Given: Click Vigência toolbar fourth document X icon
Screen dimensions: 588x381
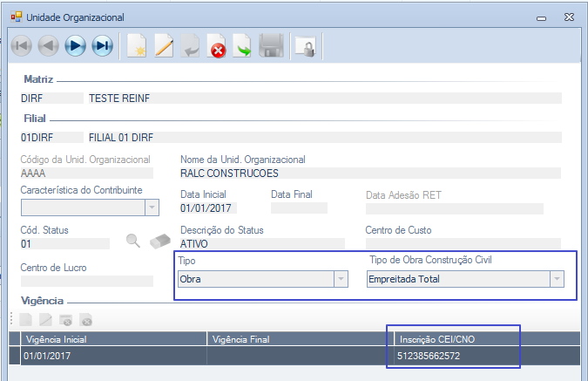Looking at the screenshot, I should (86, 320).
